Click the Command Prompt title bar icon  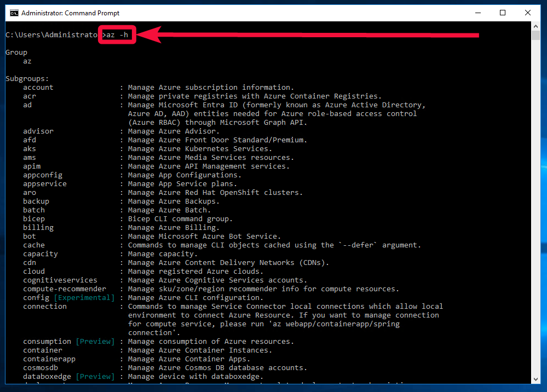tap(14, 13)
